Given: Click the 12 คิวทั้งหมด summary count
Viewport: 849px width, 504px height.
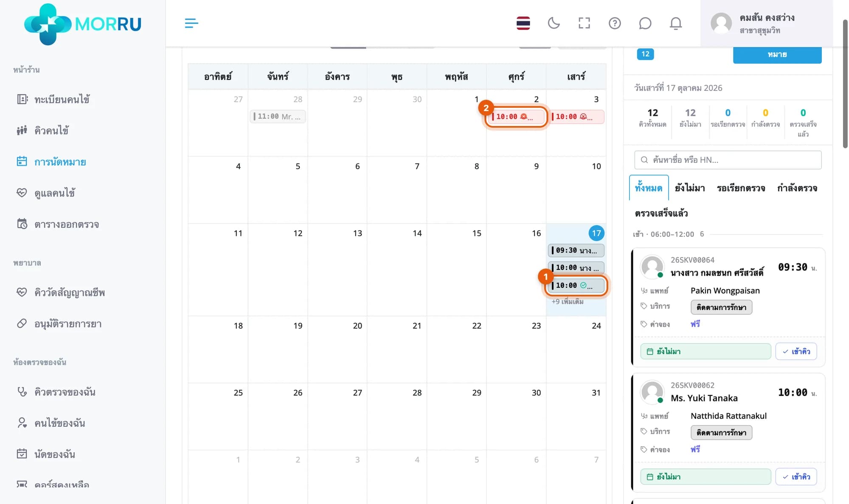Looking at the screenshot, I should (652, 118).
